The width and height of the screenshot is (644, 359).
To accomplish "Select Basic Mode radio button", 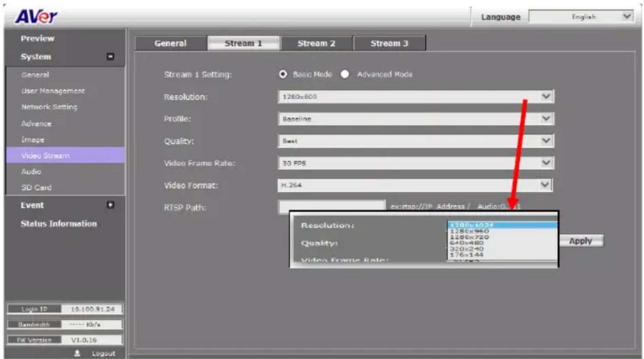I will click(283, 74).
